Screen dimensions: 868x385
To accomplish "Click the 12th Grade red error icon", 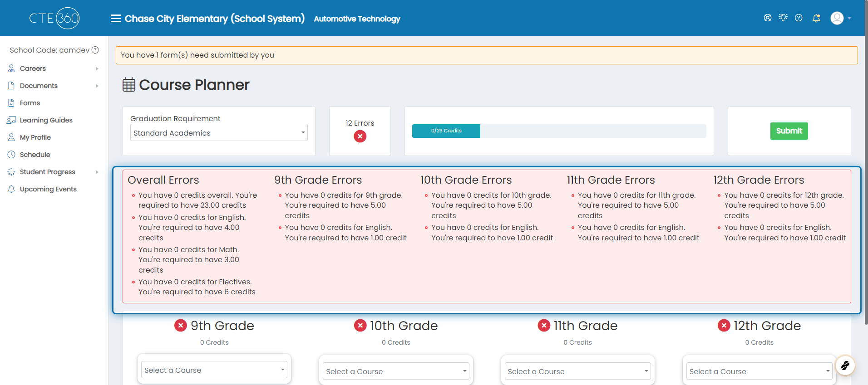I will tap(724, 326).
